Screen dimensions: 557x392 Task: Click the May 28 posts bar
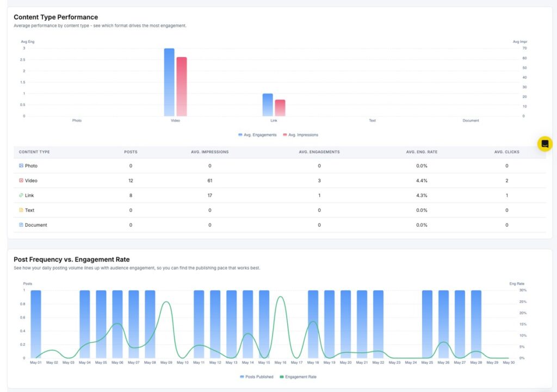(476, 324)
